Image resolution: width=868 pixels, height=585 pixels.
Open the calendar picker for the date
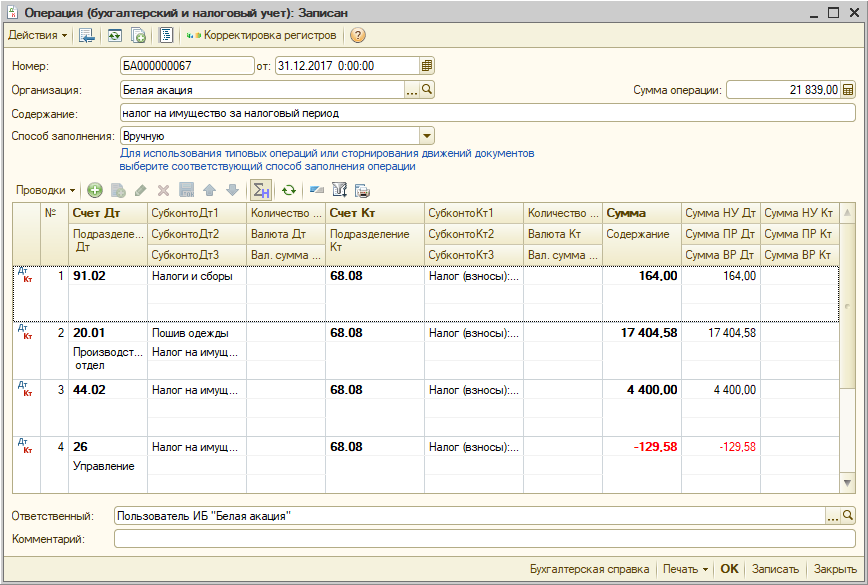tap(427, 66)
